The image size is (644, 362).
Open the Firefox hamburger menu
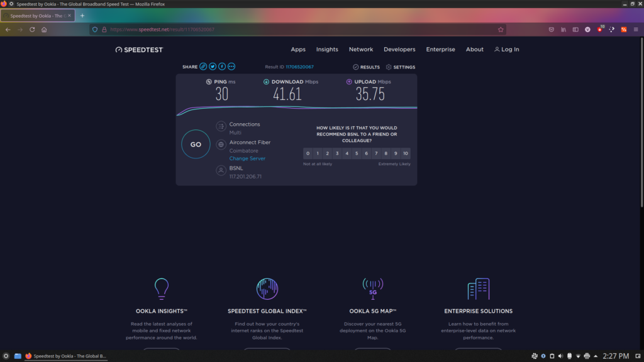(636, 30)
